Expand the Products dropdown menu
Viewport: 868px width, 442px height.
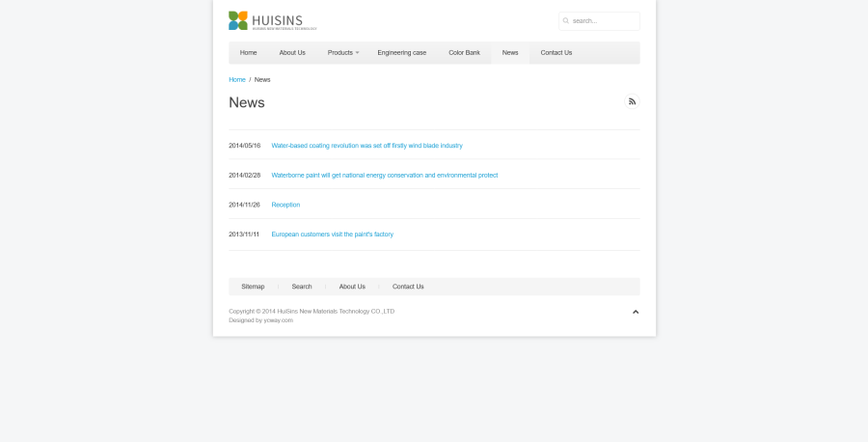point(342,52)
